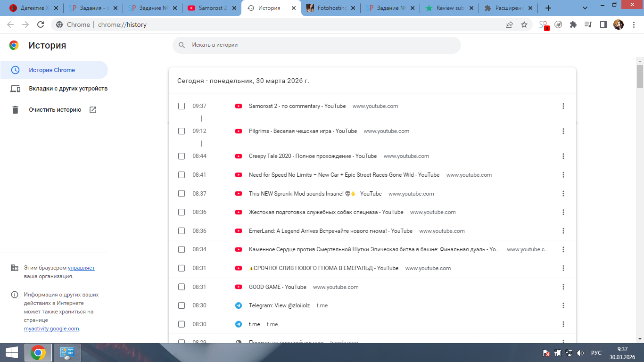This screenshot has width=644, height=362.
Task: Click the РУС language indicator
Action: coord(596,353)
